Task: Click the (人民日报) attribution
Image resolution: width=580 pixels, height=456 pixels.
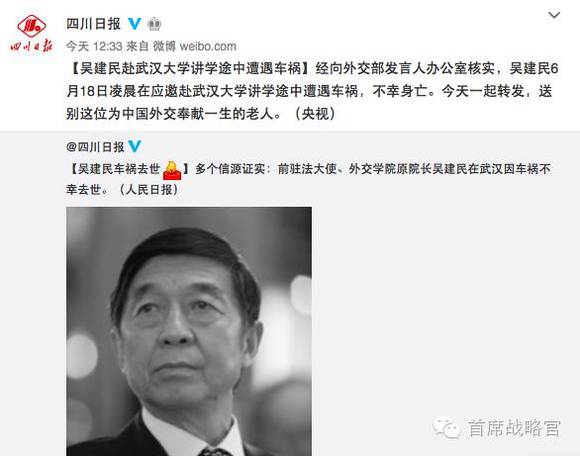Action: (x=149, y=190)
